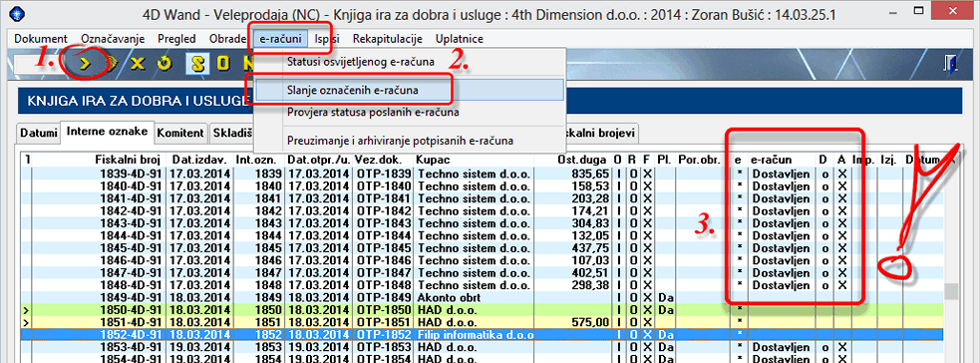Click the arrow marker on row 1851-4D-91
This screenshot has height=363, width=980.
point(25,322)
